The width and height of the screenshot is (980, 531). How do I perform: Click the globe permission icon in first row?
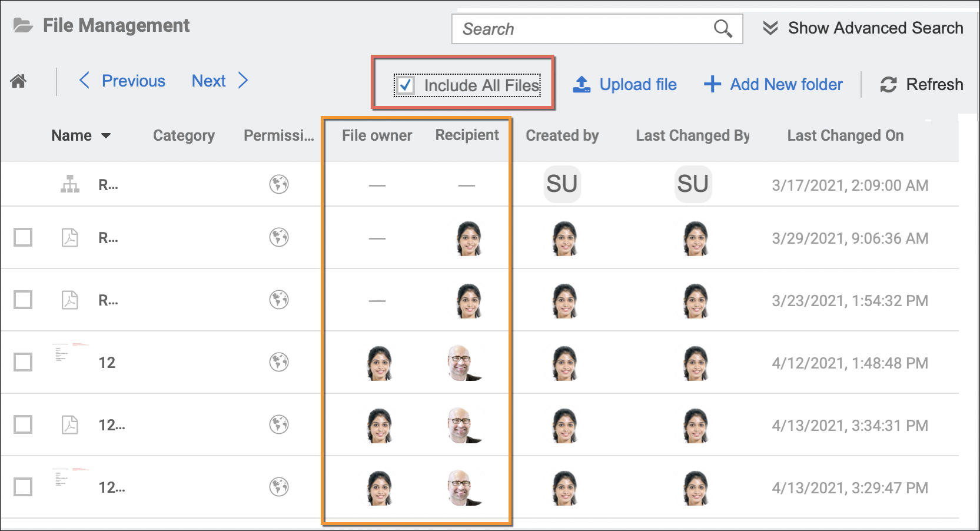[279, 184]
